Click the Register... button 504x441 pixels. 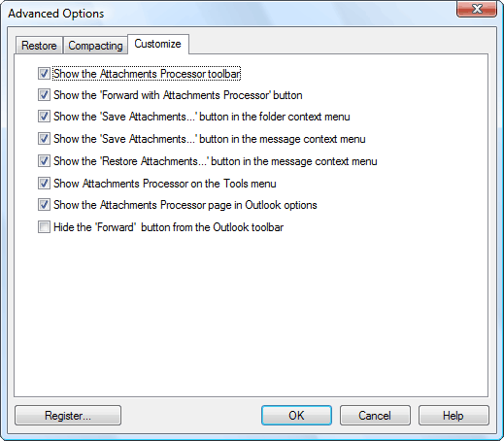[x=68, y=415]
